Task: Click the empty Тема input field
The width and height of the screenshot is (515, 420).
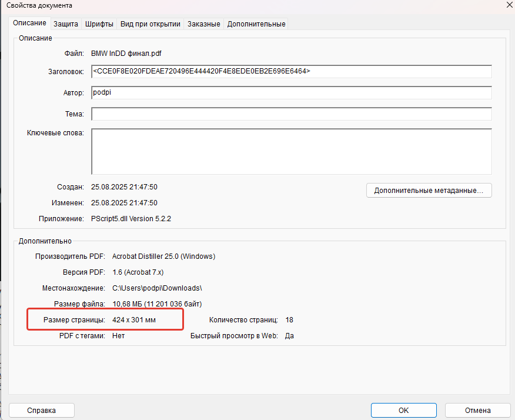Action: point(292,114)
